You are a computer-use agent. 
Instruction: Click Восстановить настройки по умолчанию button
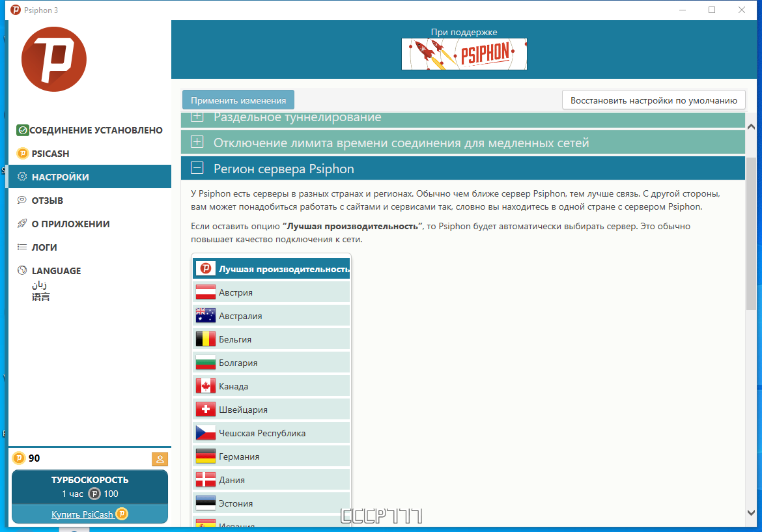tap(654, 100)
